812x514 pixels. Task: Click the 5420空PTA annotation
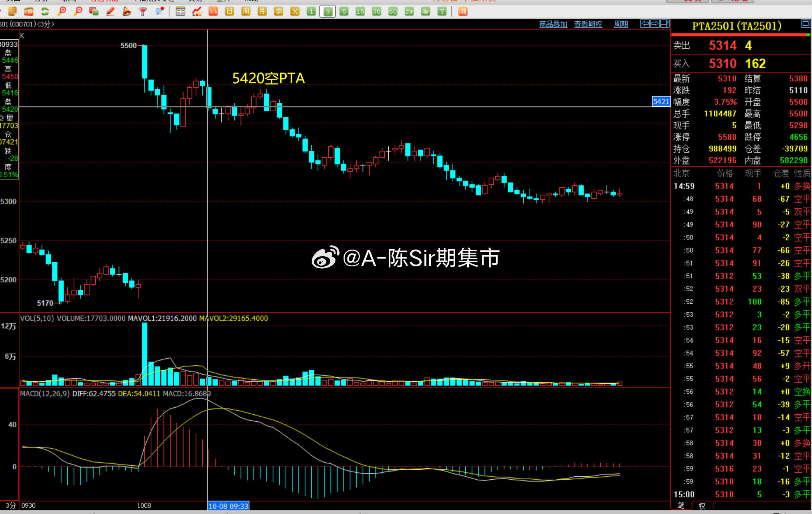click(x=268, y=78)
